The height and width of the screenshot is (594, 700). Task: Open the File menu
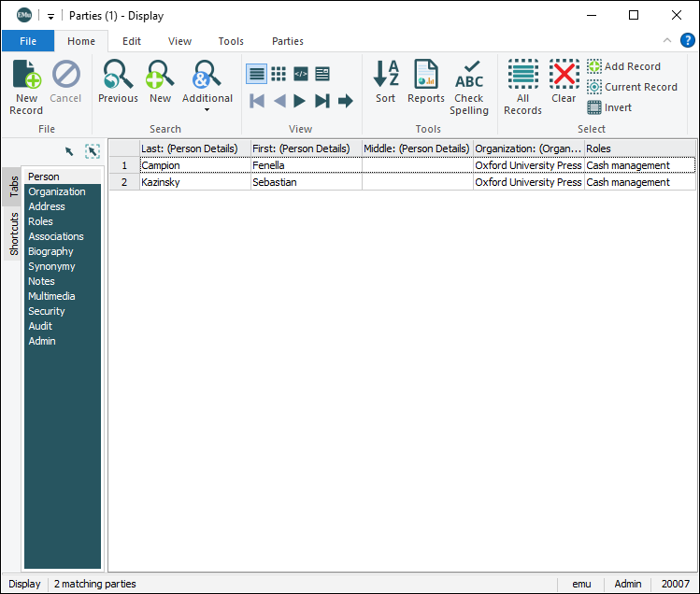pos(28,41)
